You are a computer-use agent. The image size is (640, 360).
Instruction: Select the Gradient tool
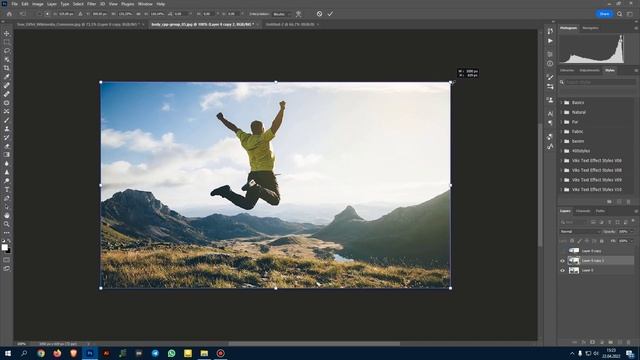(7, 155)
